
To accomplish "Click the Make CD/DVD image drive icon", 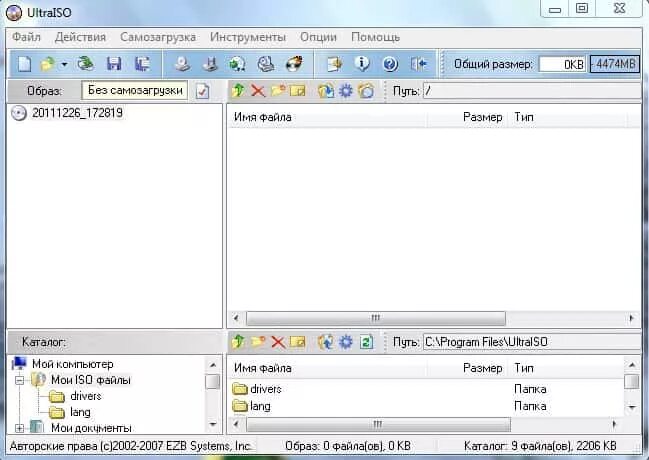I will pyautogui.click(x=182, y=64).
